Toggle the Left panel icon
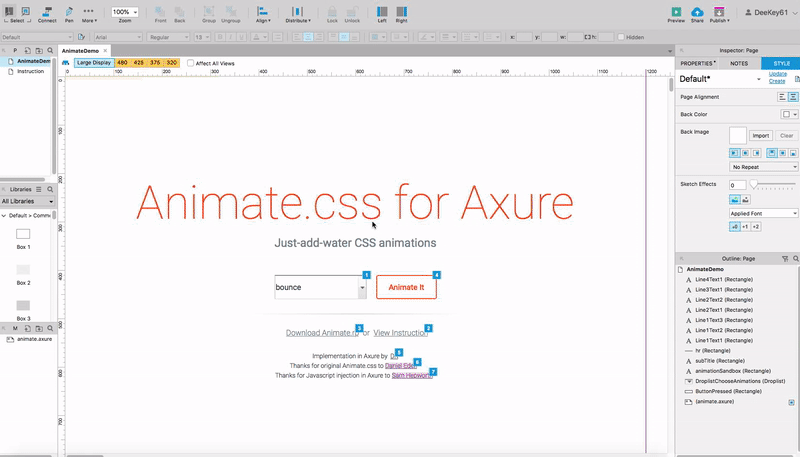The image size is (800, 457). click(x=382, y=14)
